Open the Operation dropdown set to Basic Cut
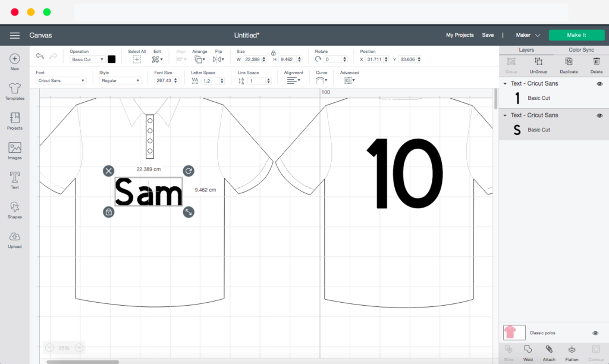Screen dimensions: 609x364 pos(87,59)
